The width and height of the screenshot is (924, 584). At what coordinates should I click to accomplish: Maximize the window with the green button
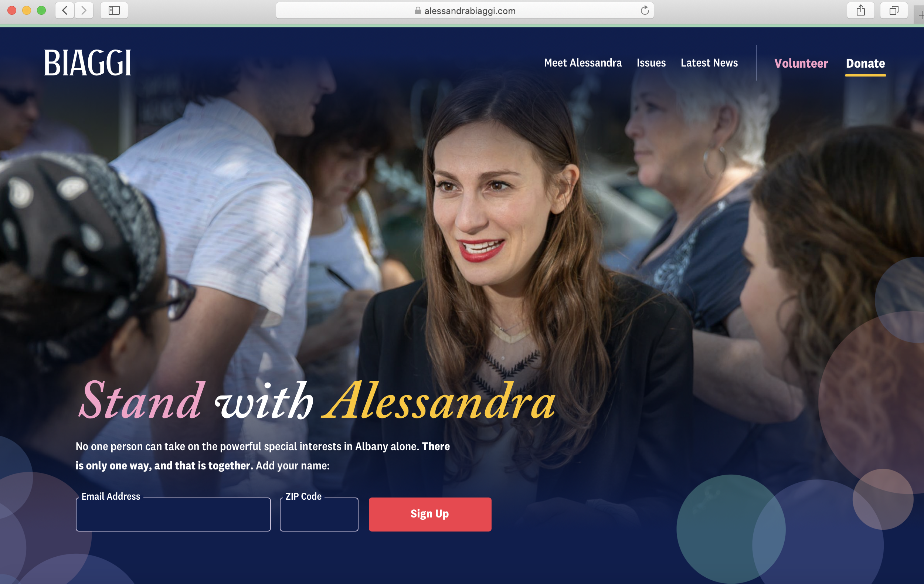[41, 10]
